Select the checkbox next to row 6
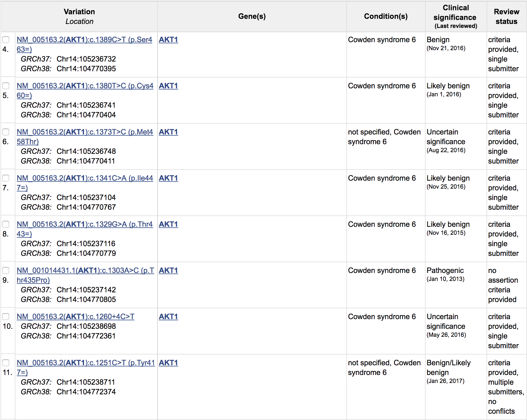Image resolution: width=527 pixels, height=420 pixels. pyautogui.click(x=6, y=132)
